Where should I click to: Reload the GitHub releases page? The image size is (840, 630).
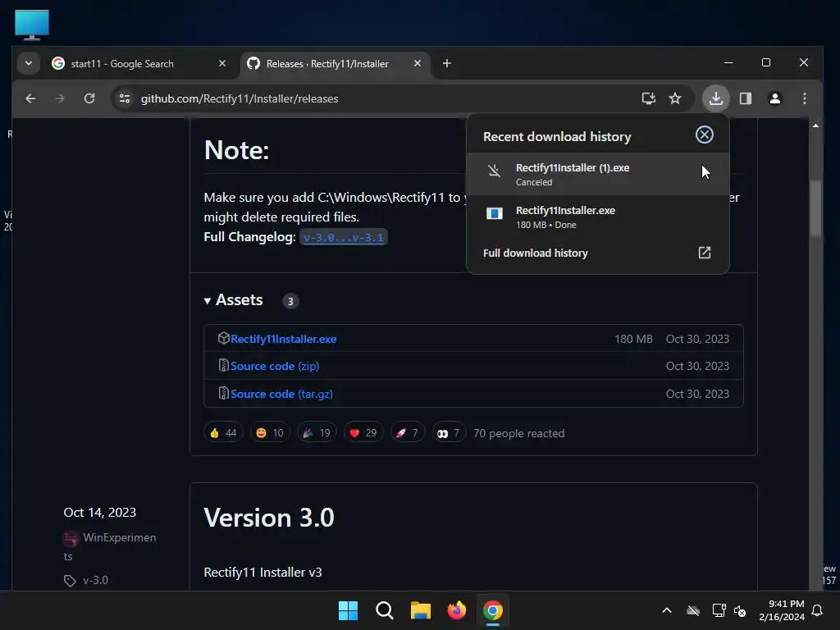pos(89,98)
